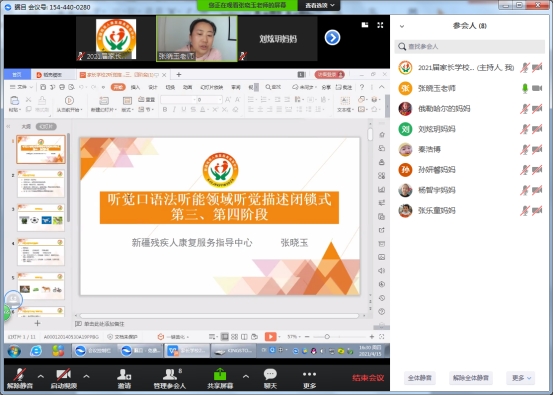Toggle 张晓玉老师 microphone in participant list
The image size is (554, 396).
point(525,88)
